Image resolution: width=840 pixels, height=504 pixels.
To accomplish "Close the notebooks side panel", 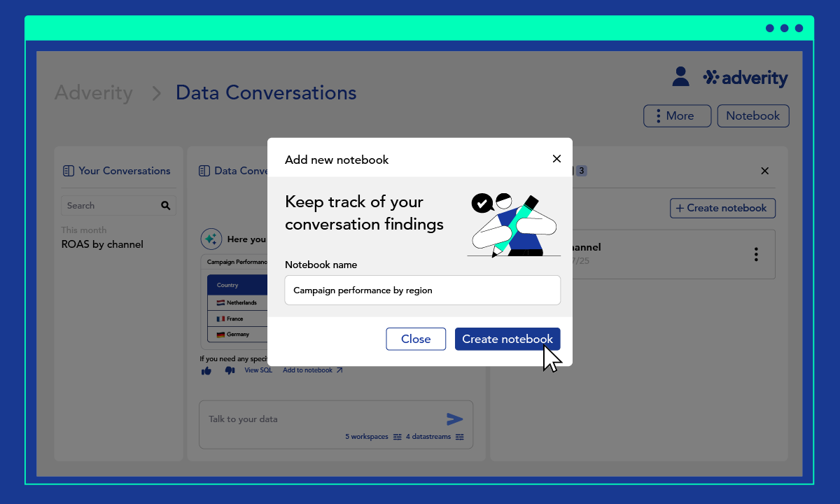I will click(x=764, y=171).
